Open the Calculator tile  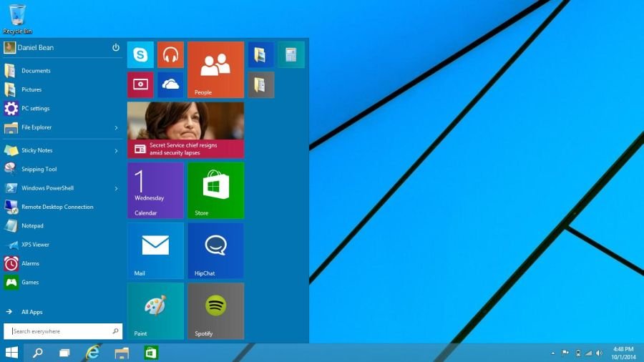pyautogui.click(x=291, y=54)
